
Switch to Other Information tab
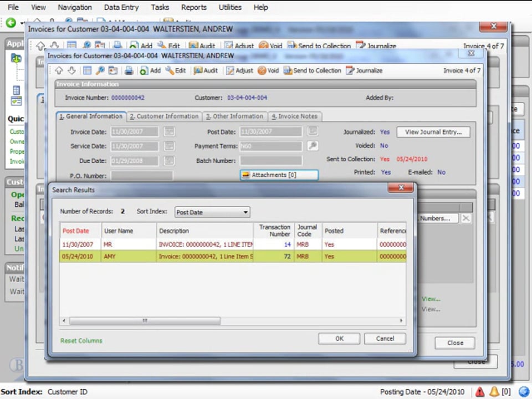(x=234, y=116)
